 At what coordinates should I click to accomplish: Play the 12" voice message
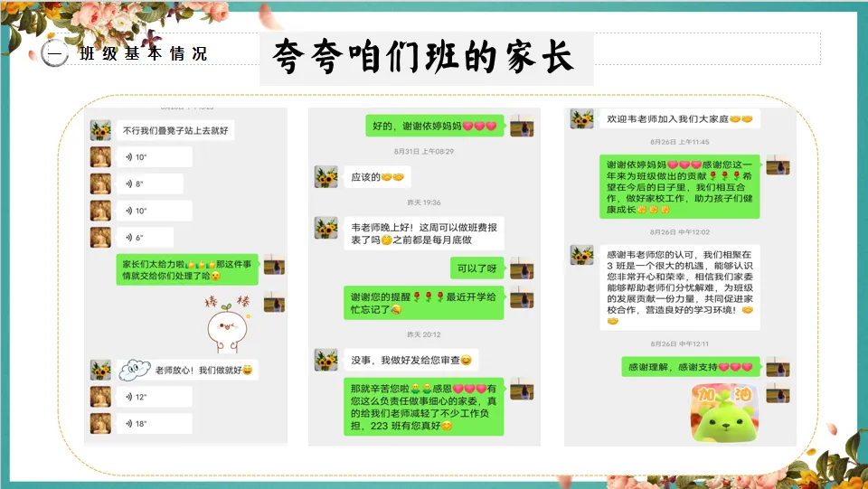coord(154,397)
